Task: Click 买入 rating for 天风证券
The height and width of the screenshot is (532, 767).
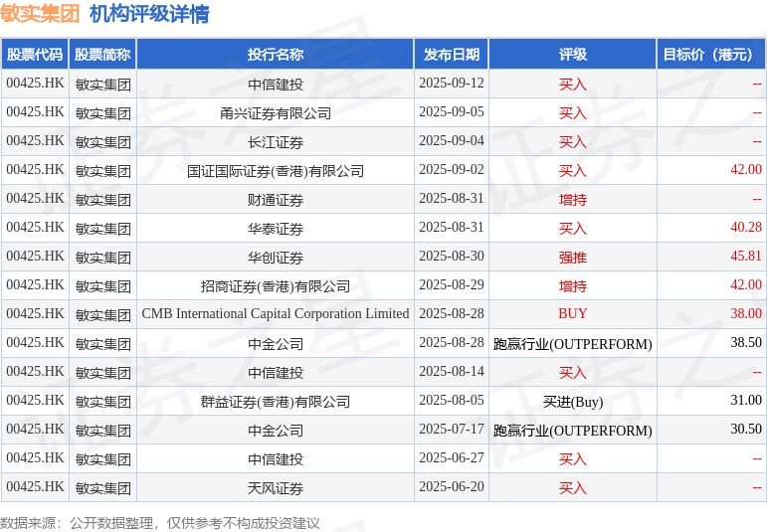Action: pos(573,488)
